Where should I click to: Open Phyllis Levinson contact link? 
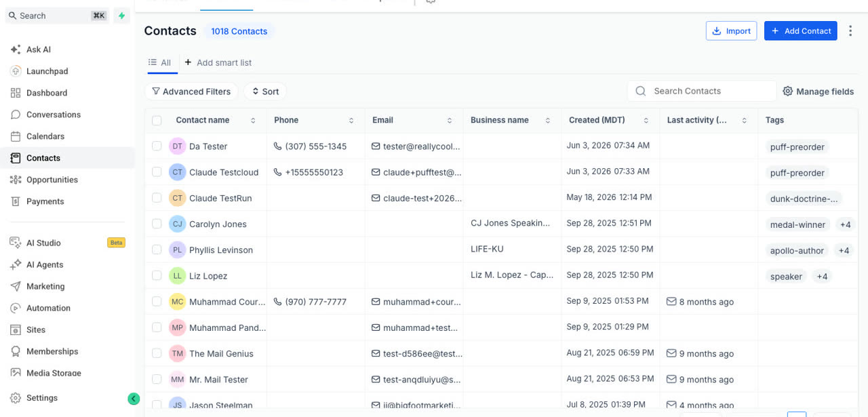coord(221,250)
